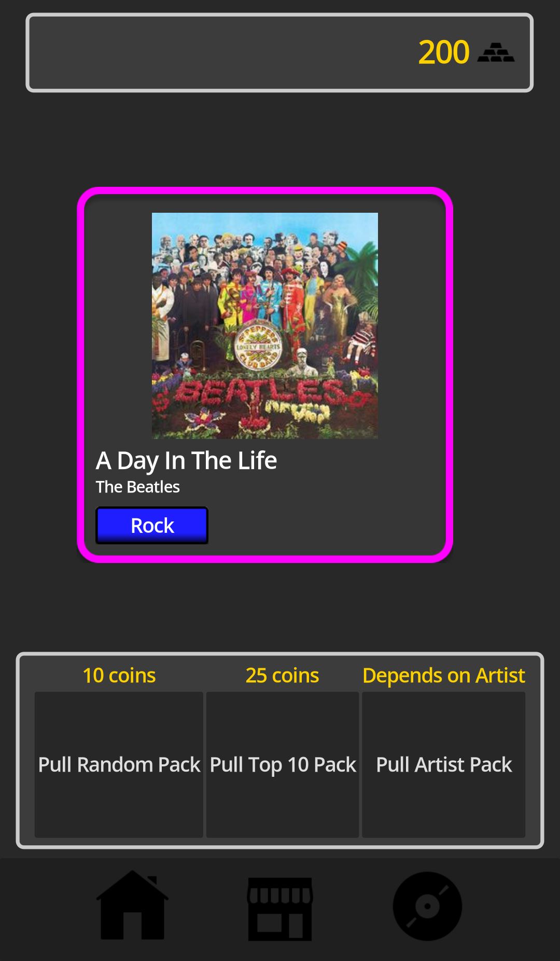Screen dimensions: 560x961
Task: Click the 200 coin balance
Action: pyautogui.click(x=444, y=52)
